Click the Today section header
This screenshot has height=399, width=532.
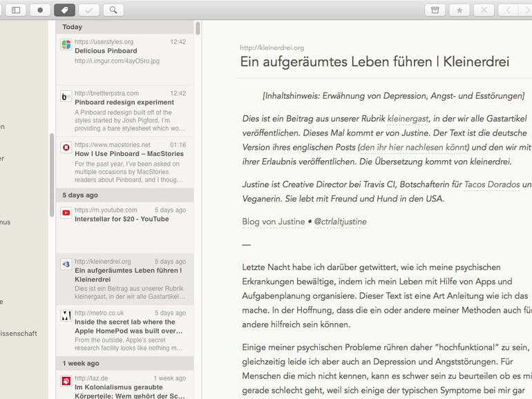pos(125,27)
